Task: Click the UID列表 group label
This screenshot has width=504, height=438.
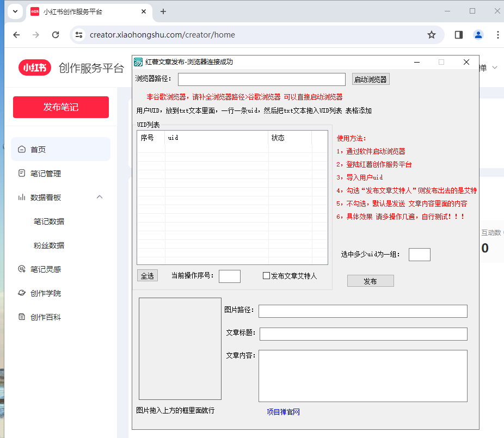Action: 148,125
